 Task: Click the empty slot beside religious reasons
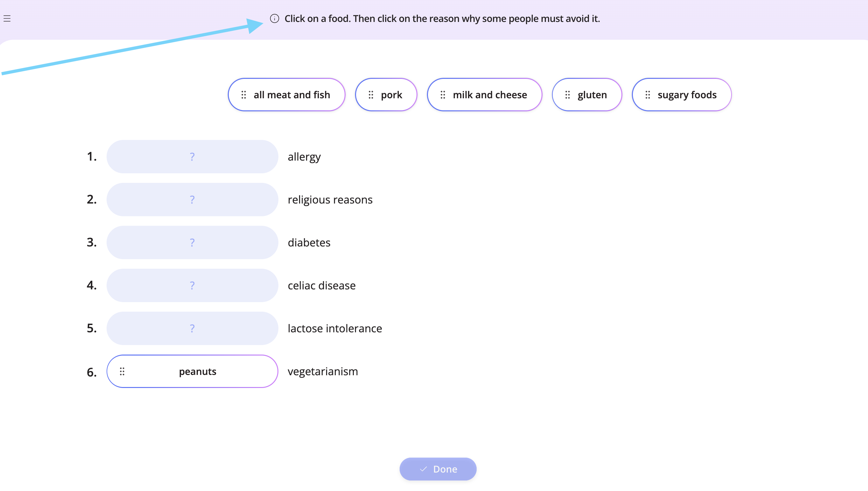coord(192,200)
